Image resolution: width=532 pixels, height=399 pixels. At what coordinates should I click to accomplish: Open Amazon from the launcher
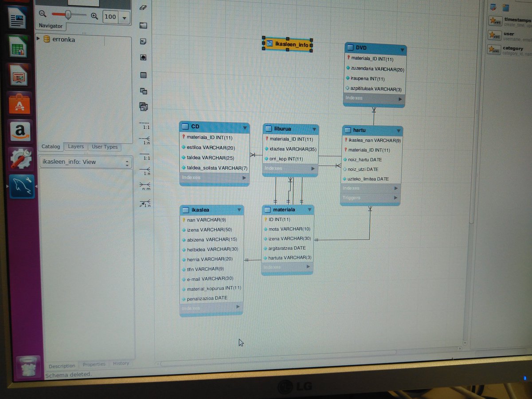tap(20, 131)
